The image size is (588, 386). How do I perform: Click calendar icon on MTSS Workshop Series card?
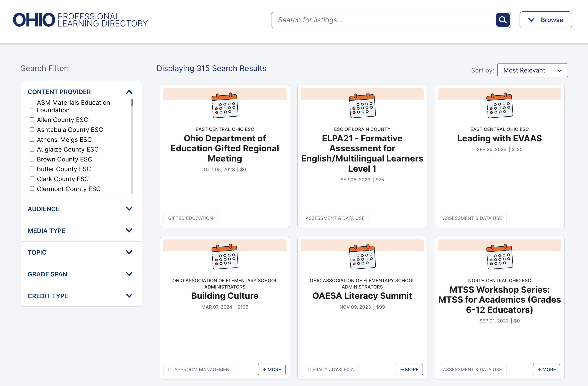point(499,257)
